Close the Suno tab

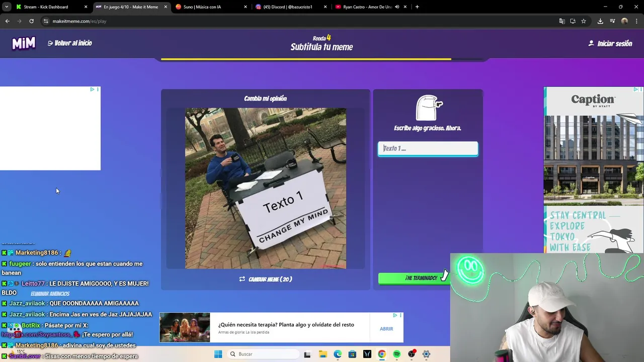(246, 7)
